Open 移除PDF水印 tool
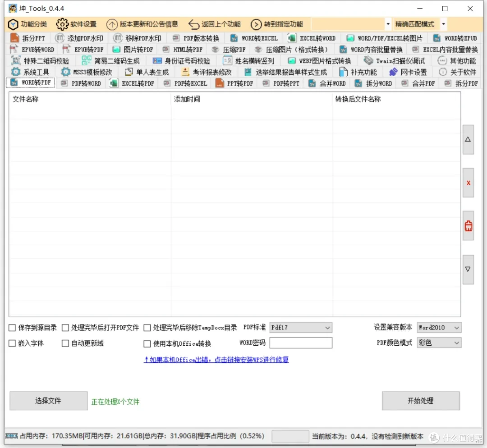The image size is (487, 448). (137, 38)
